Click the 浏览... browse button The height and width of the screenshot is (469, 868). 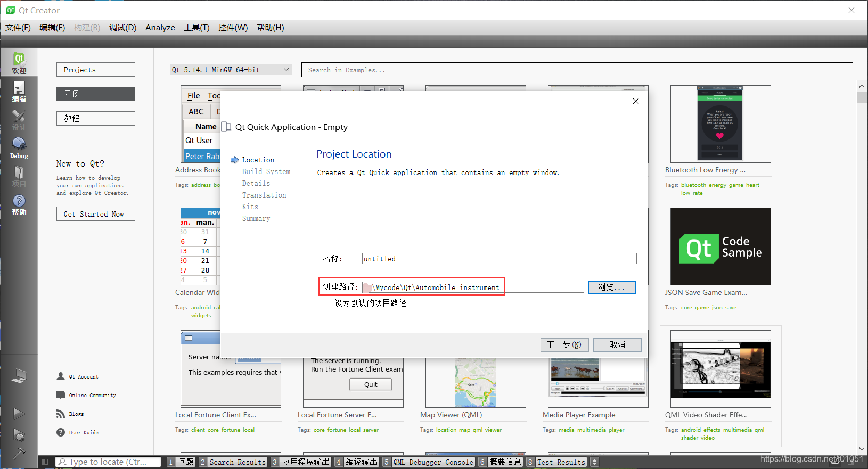coord(612,287)
